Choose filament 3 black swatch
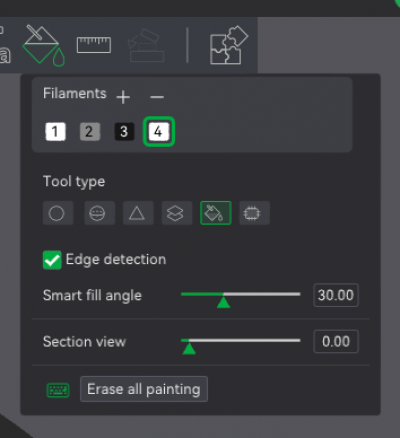400x438 pixels. pyautogui.click(x=124, y=132)
